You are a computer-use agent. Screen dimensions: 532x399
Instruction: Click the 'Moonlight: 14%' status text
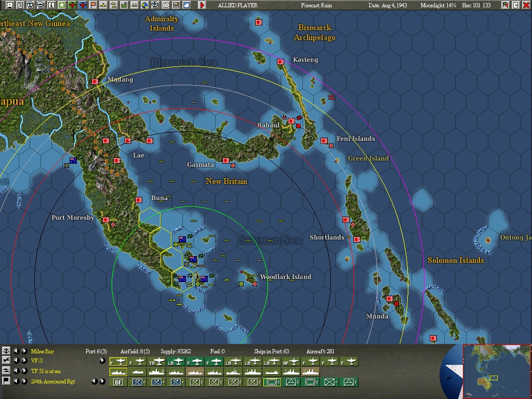[438, 5]
